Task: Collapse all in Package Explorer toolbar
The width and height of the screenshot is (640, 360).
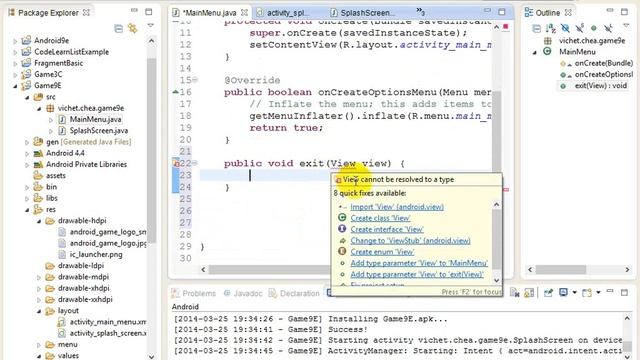Action: coord(119,28)
